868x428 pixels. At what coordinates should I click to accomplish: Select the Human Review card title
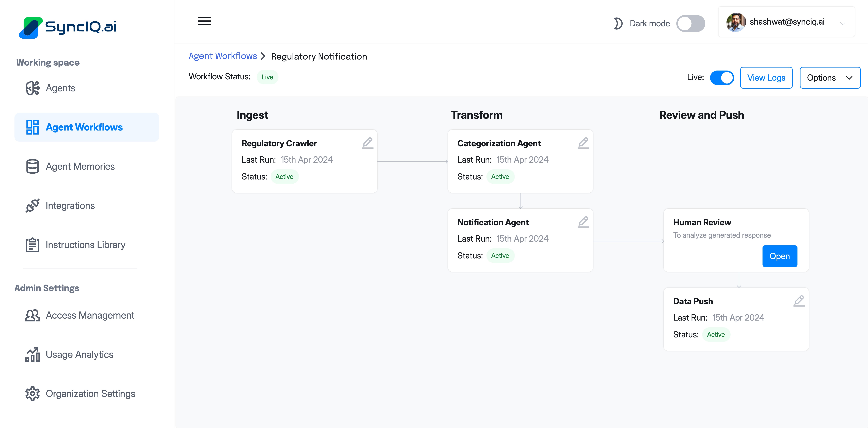702,222
